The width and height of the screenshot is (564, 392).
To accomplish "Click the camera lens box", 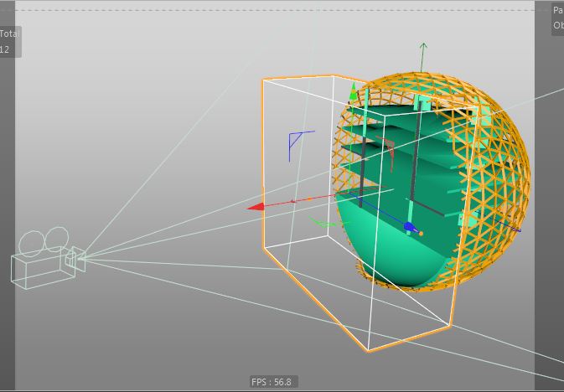I will (x=75, y=259).
